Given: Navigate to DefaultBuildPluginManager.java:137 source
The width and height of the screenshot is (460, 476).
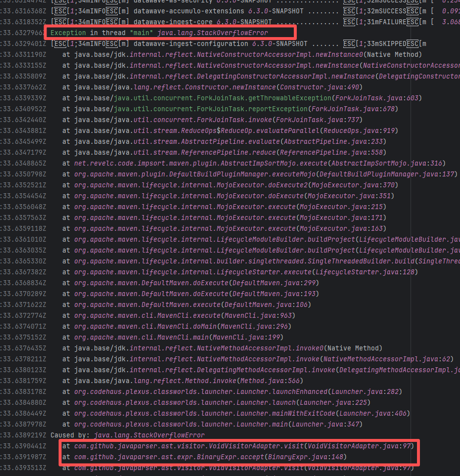Looking at the screenshot, I should pos(387,174).
